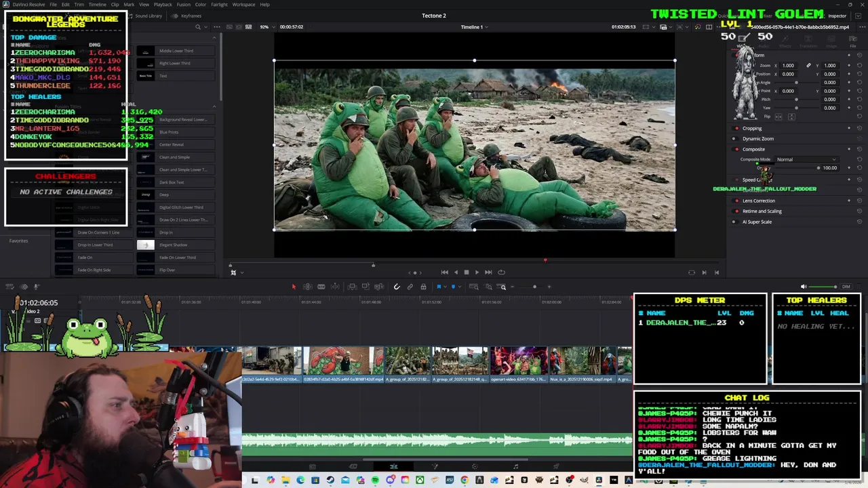The image size is (868, 488).
Task: Click the Zoom X value field
Action: tap(788, 65)
